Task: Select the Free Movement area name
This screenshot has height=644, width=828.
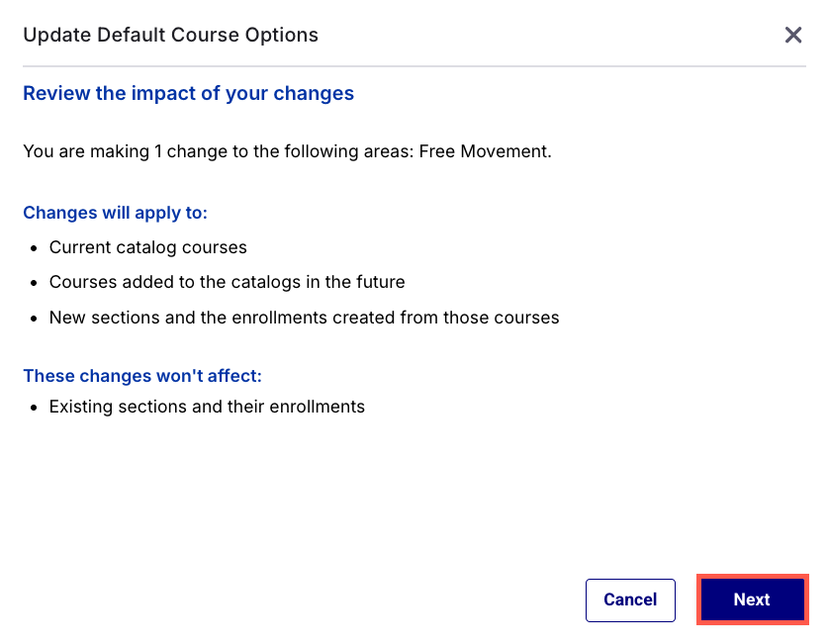Action: click(x=484, y=151)
